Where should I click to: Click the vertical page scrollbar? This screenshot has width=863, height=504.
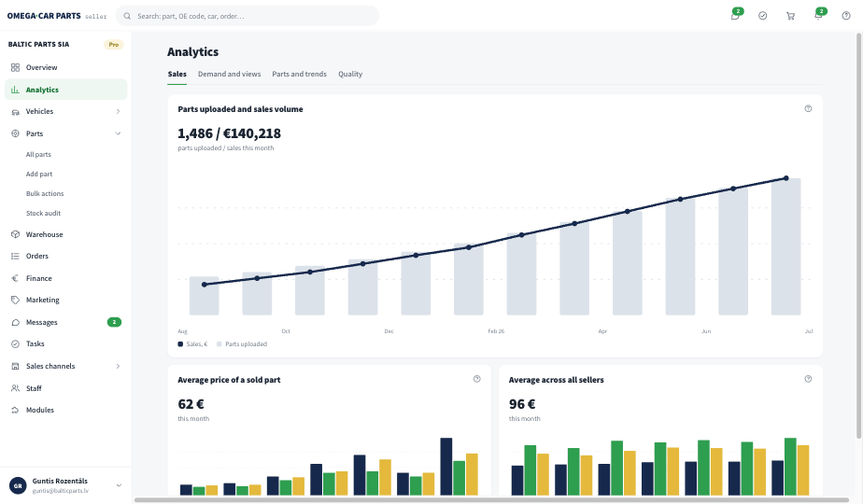[858, 235]
